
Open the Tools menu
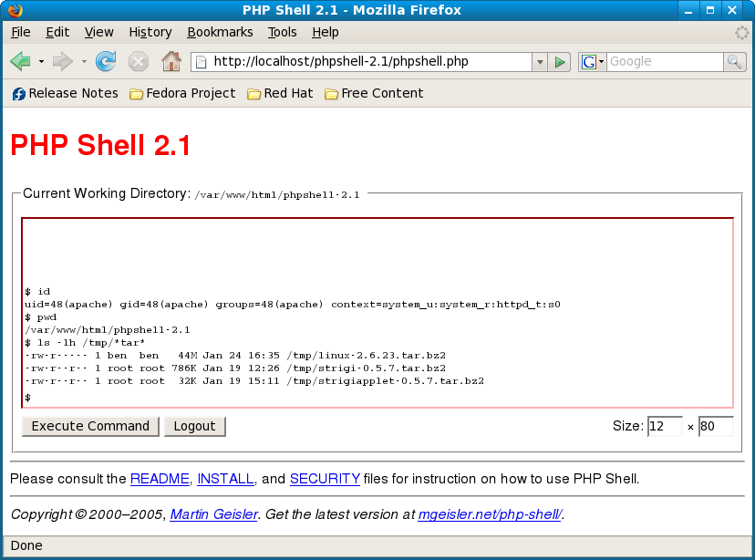pos(282,32)
